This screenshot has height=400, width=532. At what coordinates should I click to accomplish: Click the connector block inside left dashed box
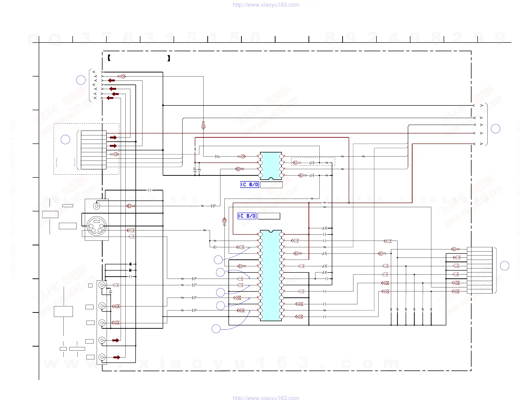coord(94,150)
